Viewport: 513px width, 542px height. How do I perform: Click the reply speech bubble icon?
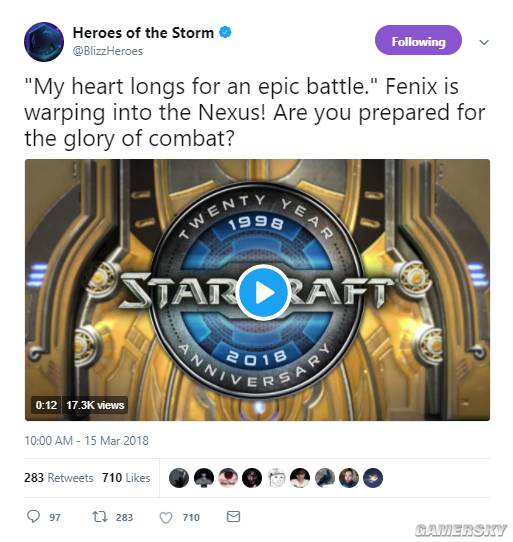coord(34,516)
